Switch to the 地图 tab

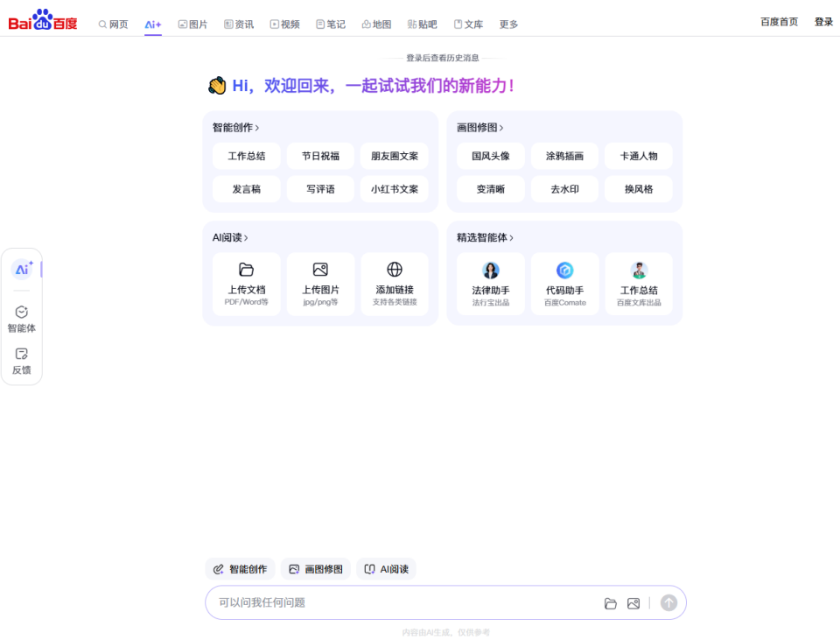point(376,25)
